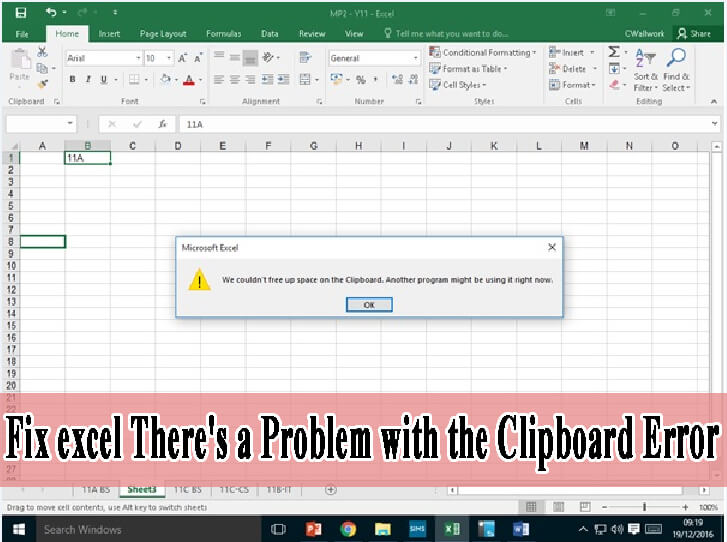The width and height of the screenshot is (727, 542).
Task: Open the Arial font name dropdown
Action: point(138,58)
